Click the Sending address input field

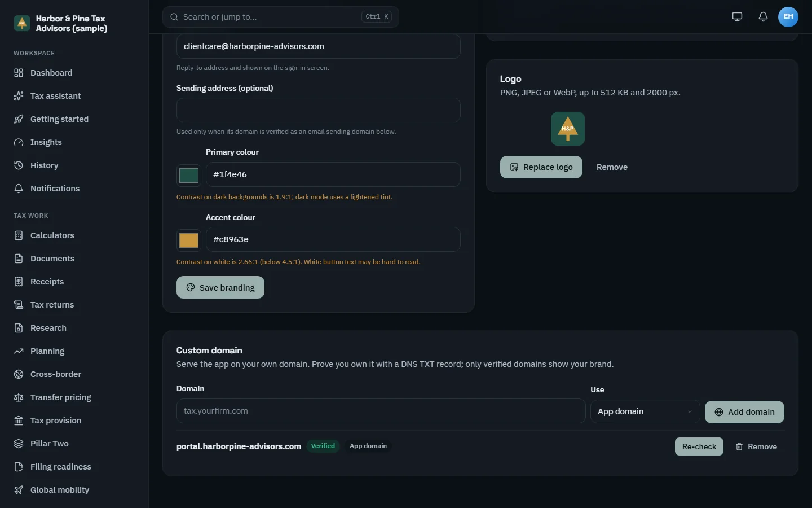click(x=319, y=110)
